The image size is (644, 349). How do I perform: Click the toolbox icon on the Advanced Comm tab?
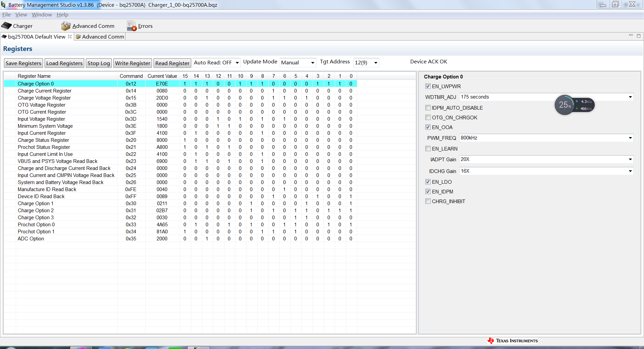click(78, 37)
